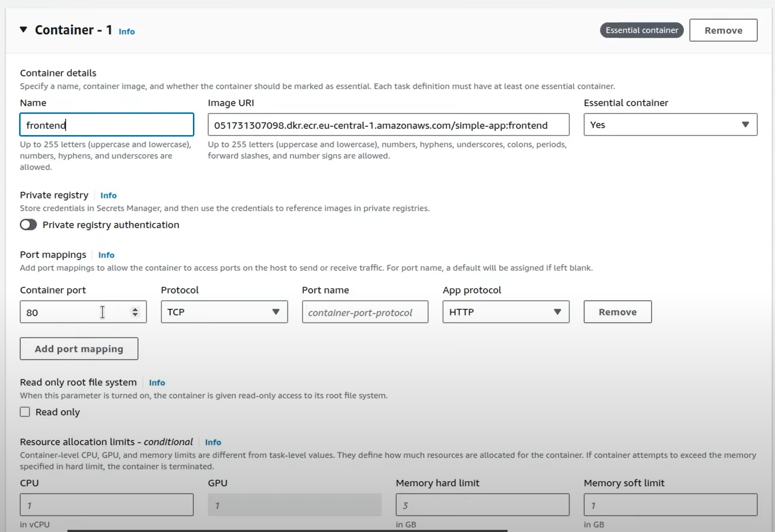Remove the port 80 mapping row
775x532 pixels.
617,312
